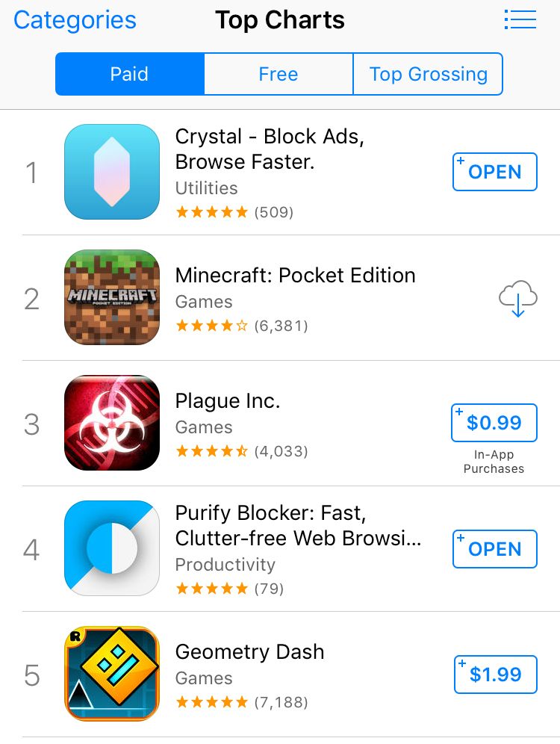The image size is (560, 744).
Task: View Plague Inc. star ratings
Action: (x=212, y=451)
